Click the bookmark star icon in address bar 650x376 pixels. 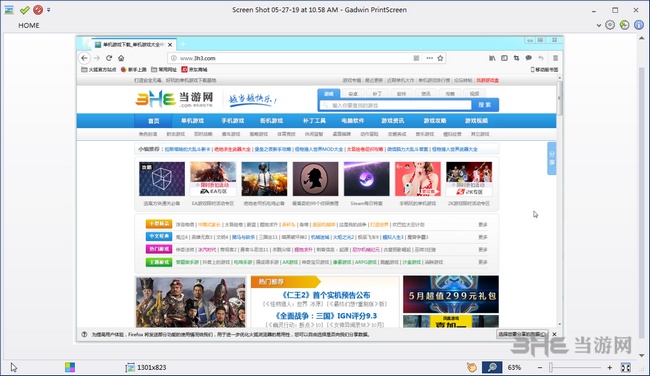tap(440, 58)
